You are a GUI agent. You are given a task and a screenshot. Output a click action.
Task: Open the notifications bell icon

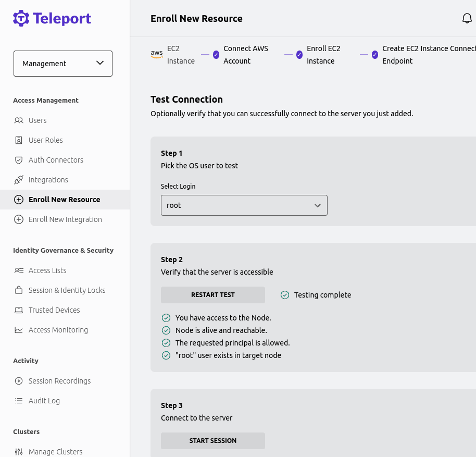click(x=467, y=19)
